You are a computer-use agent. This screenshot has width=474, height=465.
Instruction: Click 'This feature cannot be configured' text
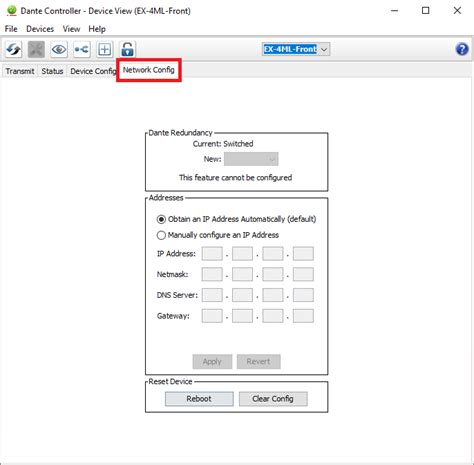[x=236, y=178]
